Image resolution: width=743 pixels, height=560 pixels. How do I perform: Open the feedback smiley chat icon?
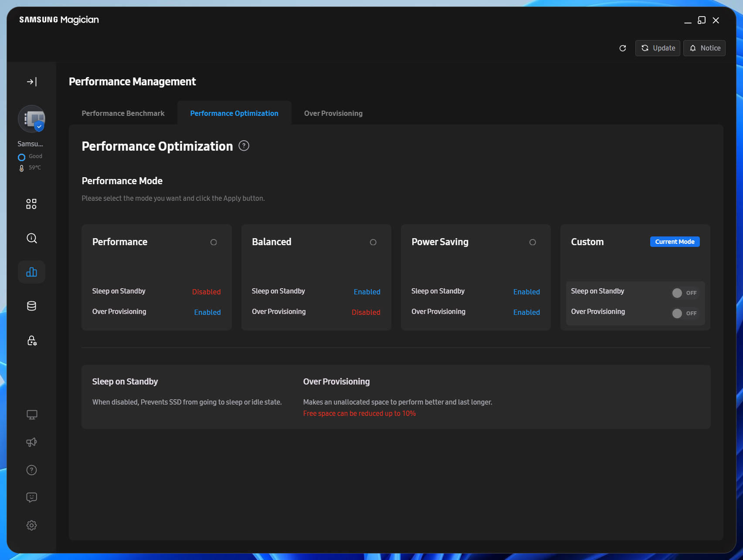click(x=32, y=497)
